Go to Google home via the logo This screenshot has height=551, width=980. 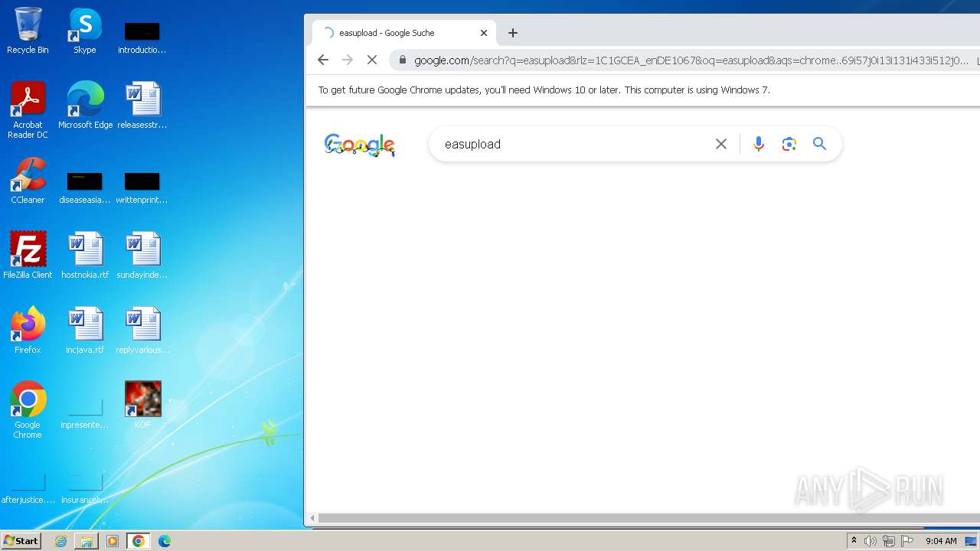(x=360, y=145)
